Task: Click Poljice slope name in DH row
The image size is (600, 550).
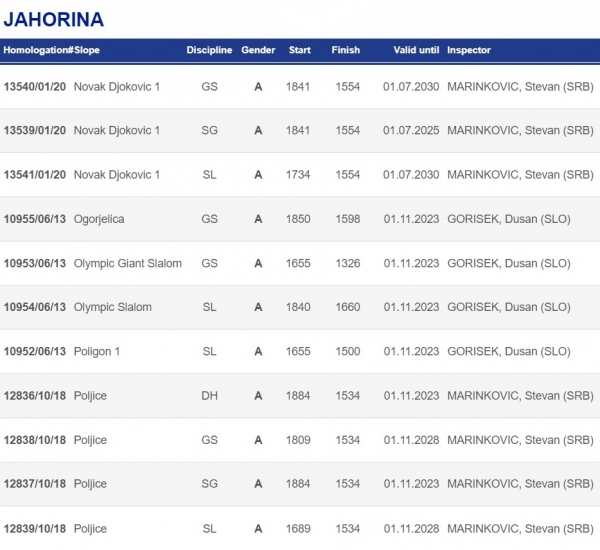Action: pyautogui.click(x=90, y=396)
